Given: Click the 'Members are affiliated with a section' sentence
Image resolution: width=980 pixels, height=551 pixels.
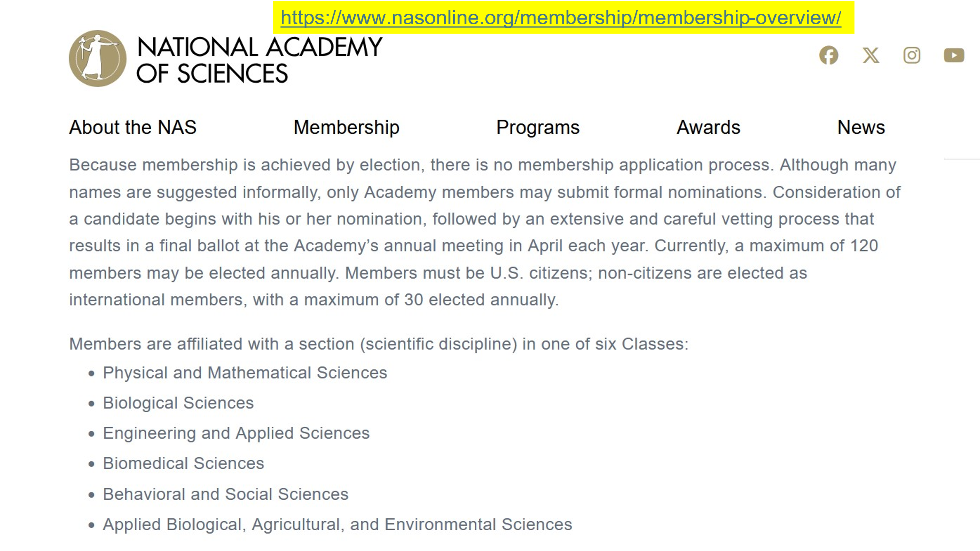Looking at the screenshot, I should point(379,344).
